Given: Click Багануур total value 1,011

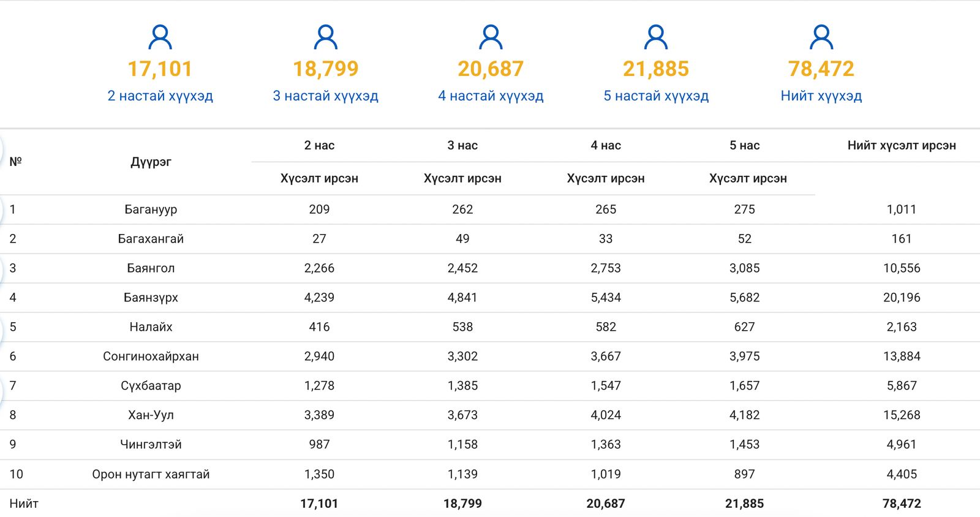Looking at the screenshot, I should pos(902,209).
